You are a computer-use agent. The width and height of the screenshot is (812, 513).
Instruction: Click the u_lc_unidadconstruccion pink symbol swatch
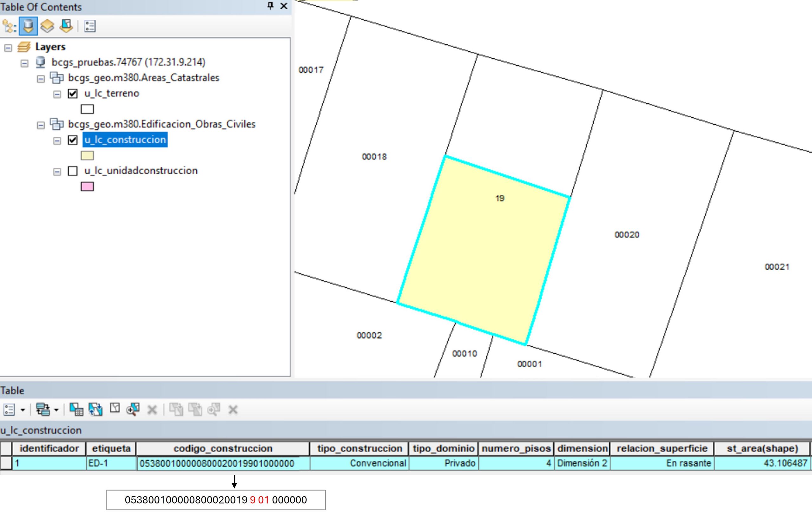click(87, 186)
